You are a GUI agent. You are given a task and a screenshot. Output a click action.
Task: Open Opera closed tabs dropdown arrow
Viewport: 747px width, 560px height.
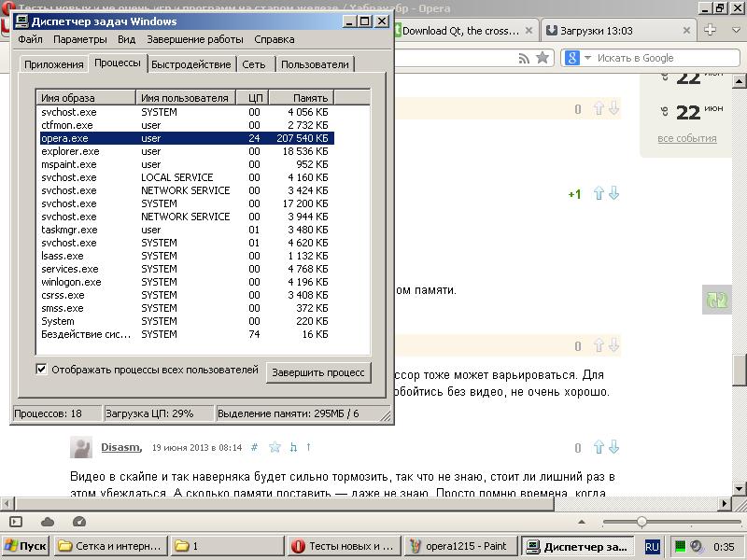tap(736, 30)
